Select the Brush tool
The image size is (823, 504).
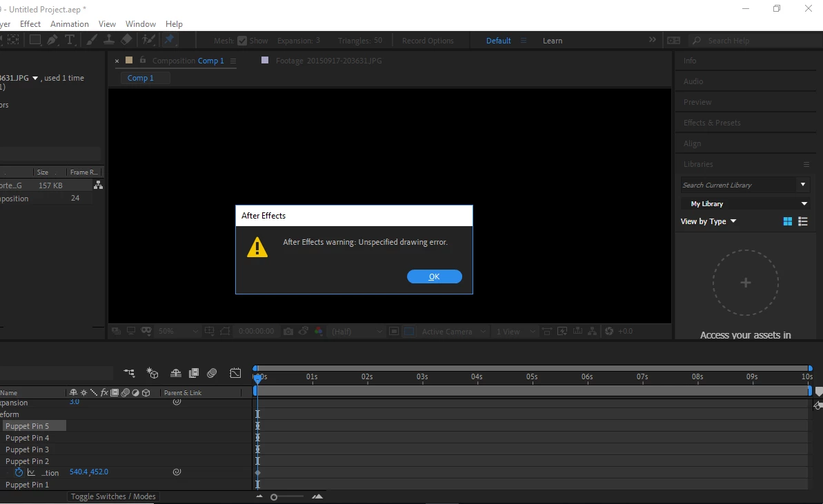91,40
